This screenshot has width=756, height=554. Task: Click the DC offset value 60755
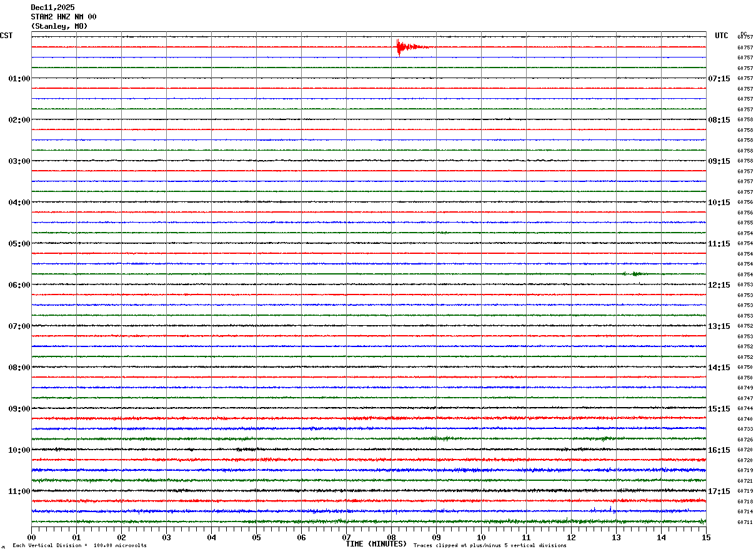click(745, 223)
